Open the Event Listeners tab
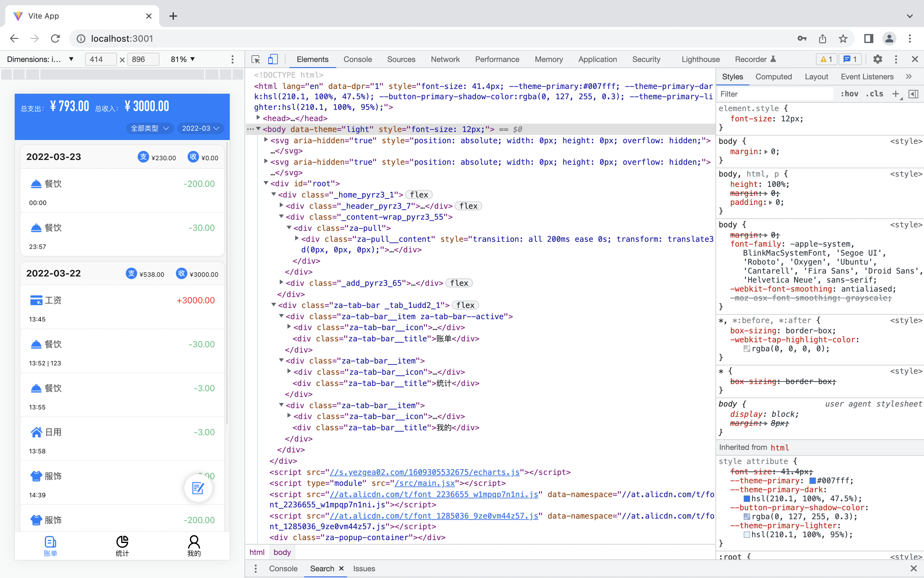 pyautogui.click(x=867, y=76)
